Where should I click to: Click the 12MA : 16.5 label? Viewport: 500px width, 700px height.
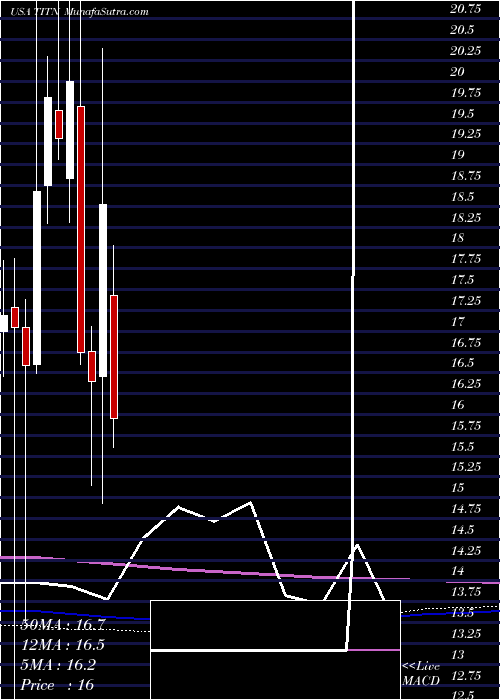pyautogui.click(x=63, y=645)
